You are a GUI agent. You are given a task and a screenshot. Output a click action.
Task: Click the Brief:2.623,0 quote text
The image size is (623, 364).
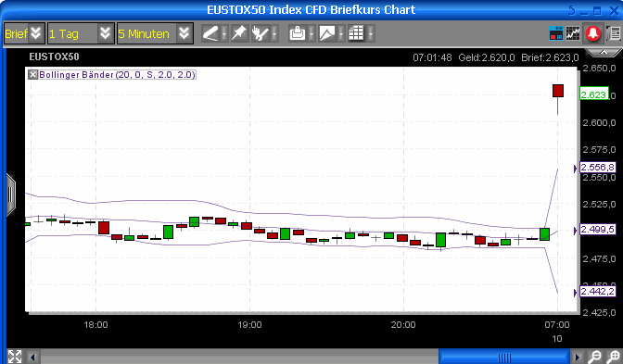(550, 57)
